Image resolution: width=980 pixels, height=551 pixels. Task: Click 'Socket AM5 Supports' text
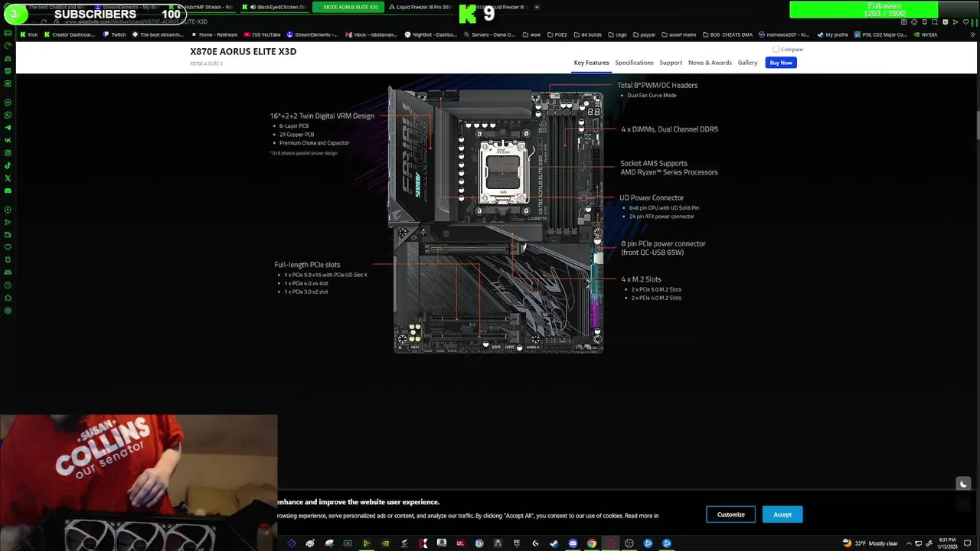(653, 163)
